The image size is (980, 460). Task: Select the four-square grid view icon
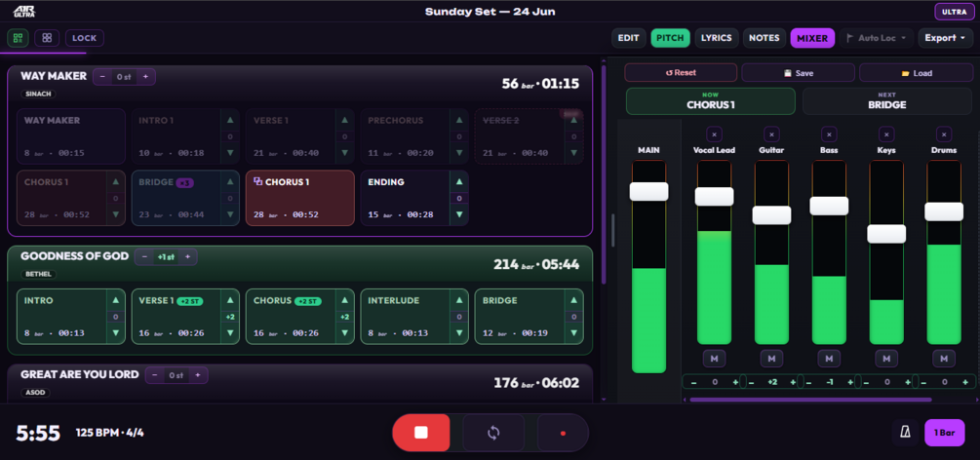pyautogui.click(x=47, y=38)
